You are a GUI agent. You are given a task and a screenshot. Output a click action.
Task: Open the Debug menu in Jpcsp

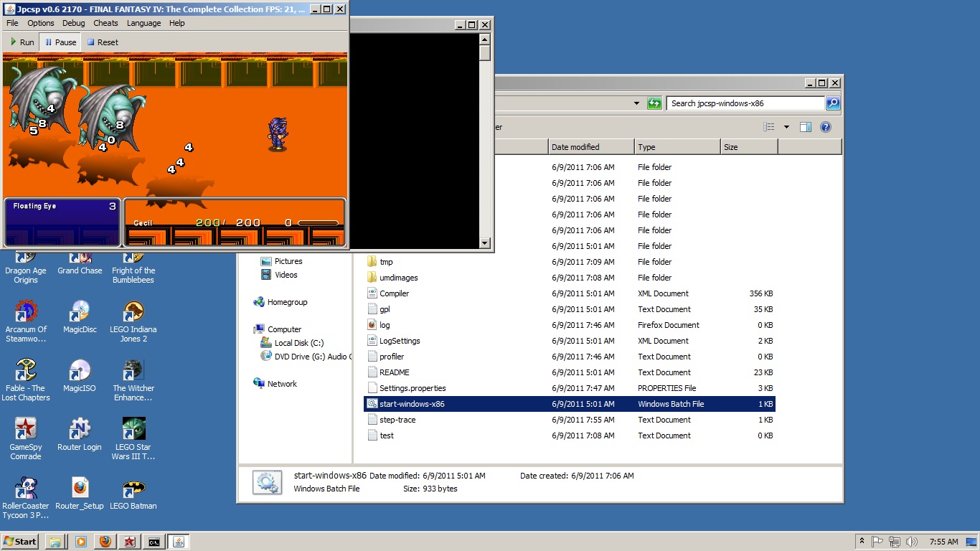(x=73, y=23)
